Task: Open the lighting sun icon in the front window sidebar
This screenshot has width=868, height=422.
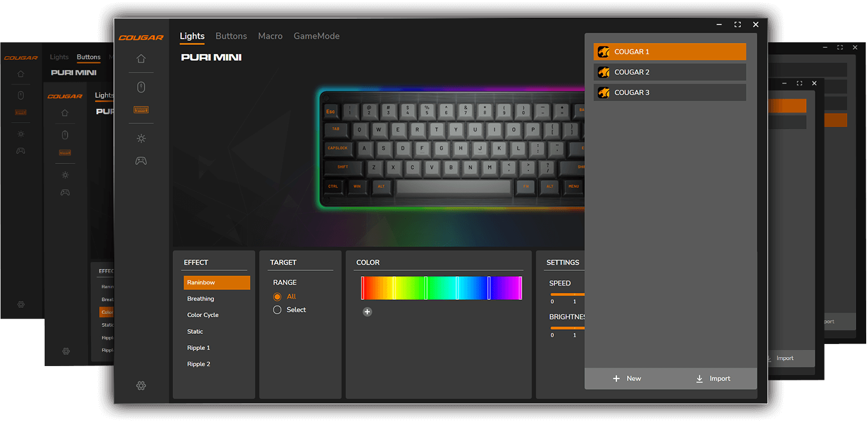Action: (141, 138)
